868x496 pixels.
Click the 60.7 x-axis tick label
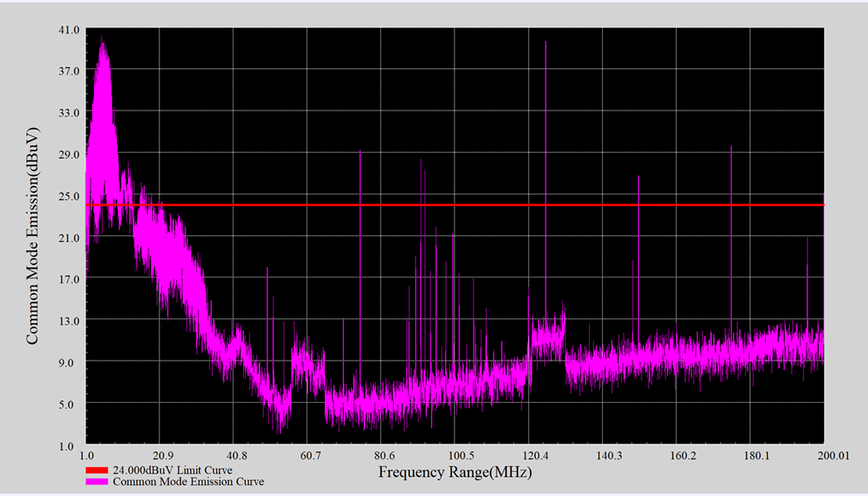[310, 456]
